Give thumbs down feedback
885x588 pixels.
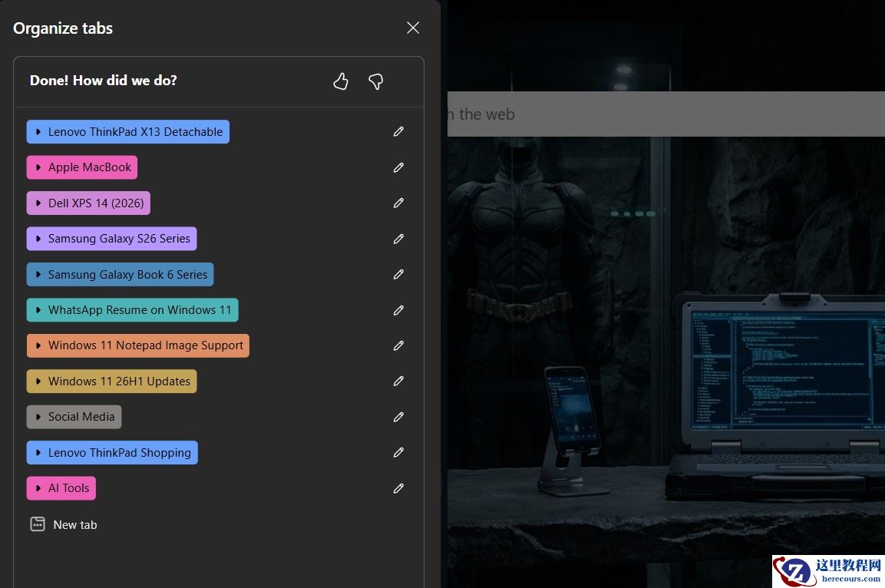[376, 81]
